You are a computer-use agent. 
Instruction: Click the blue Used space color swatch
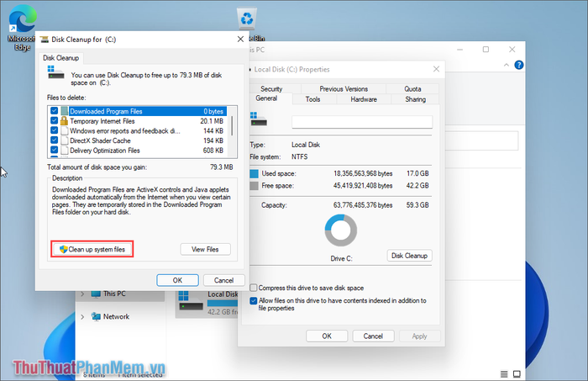[x=254, y=173]
